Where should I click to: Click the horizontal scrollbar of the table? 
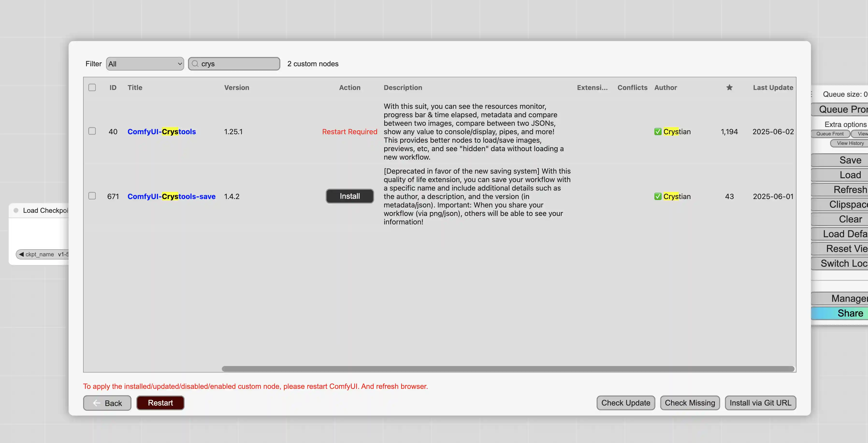click(x=508, y=369)
